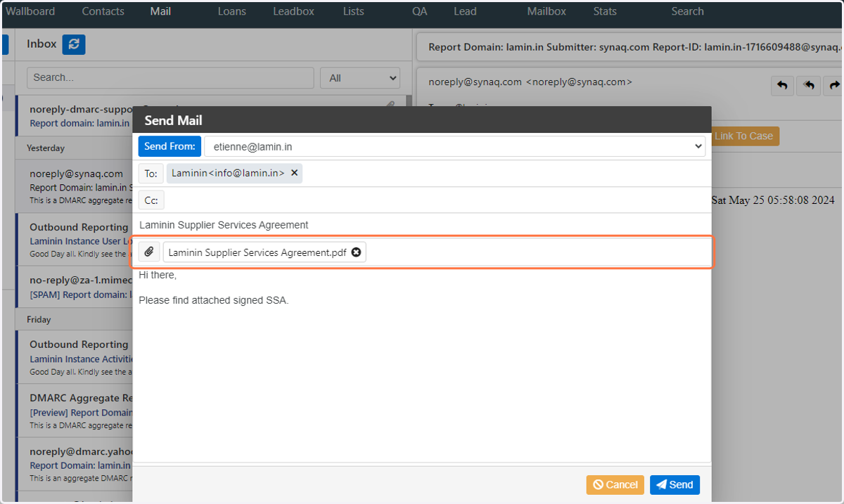Click the subject field Laminin Supplier Services Agreement
The width and height of the screenshot is (844, 504).
coord(422,225)
